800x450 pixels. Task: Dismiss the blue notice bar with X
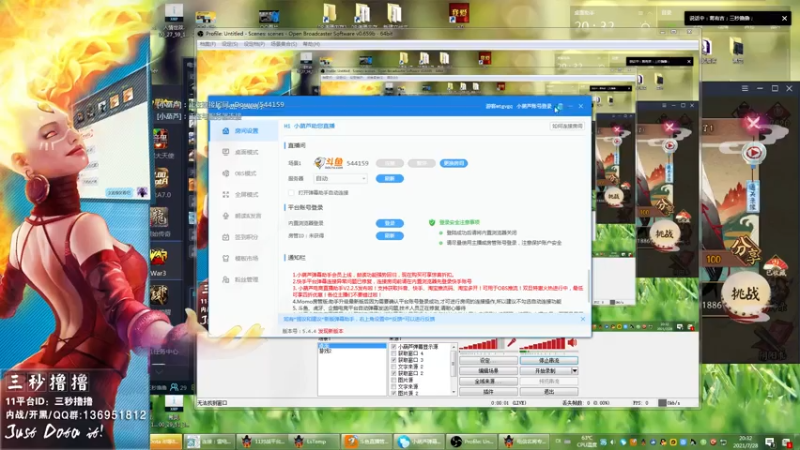pos(583,319)
